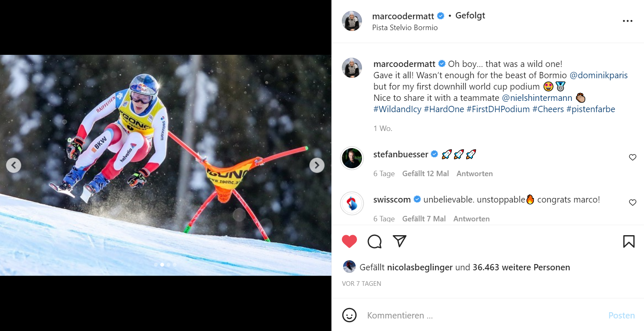Go back to the previous photo
The image size is (644, 331).
click(x=13, y=165)
